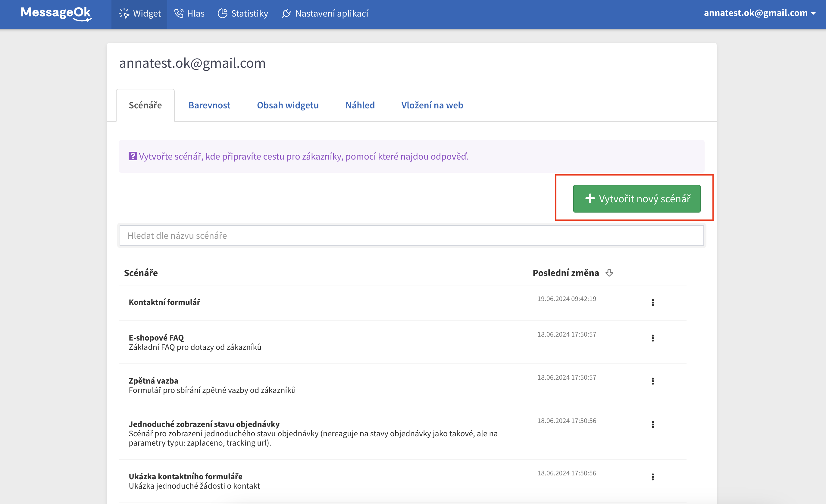Click the purple question mark help icon
The width and height of the screenshot is (826, 504).
point(133,156)
